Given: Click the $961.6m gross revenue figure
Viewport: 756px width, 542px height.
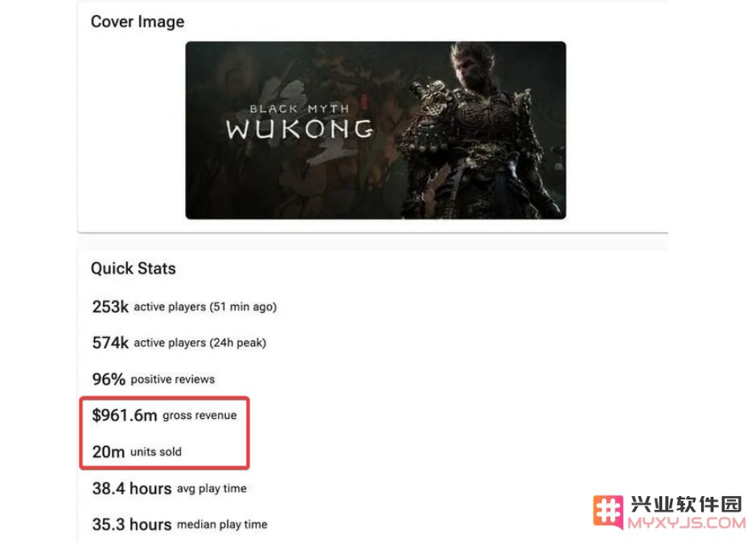Looking at the screenshot, I should (x=125, y=415).
